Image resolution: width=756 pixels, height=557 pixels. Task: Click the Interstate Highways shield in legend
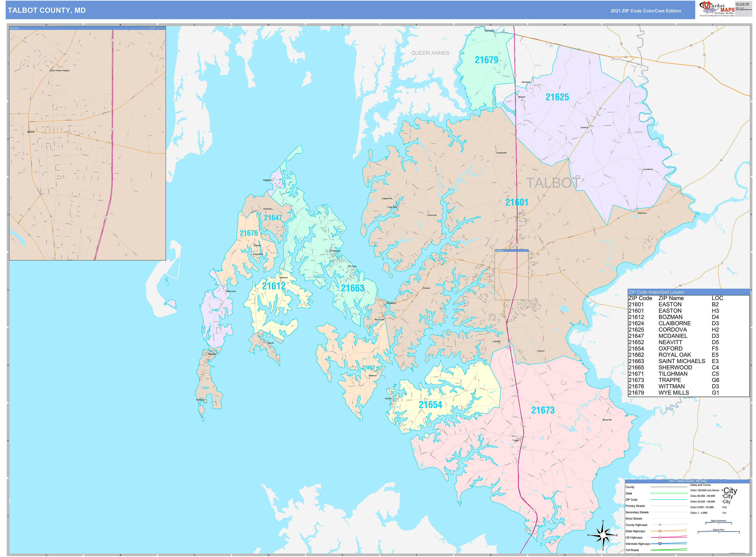point(660,544)
